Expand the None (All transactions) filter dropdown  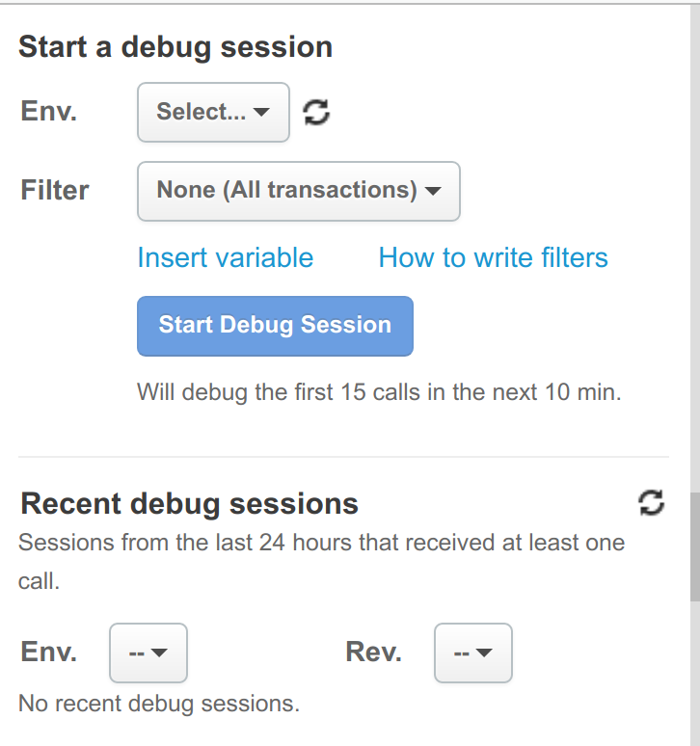pyautogui.click(x=298, y=191)
